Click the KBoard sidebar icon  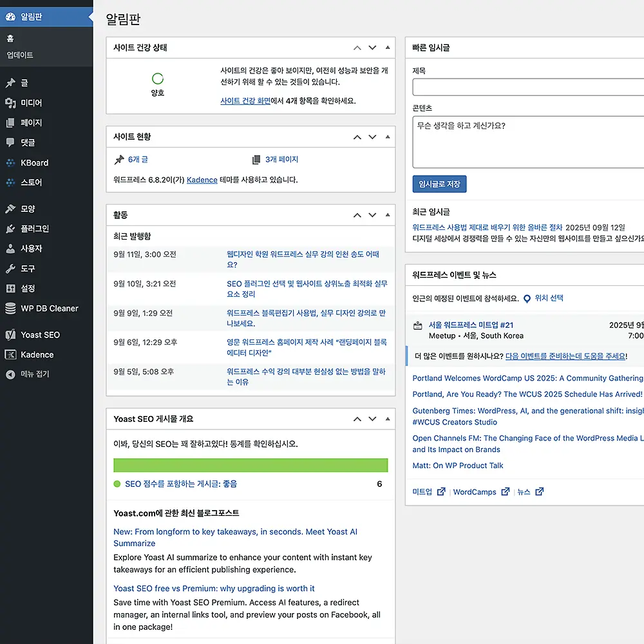(x=10, y=163)
